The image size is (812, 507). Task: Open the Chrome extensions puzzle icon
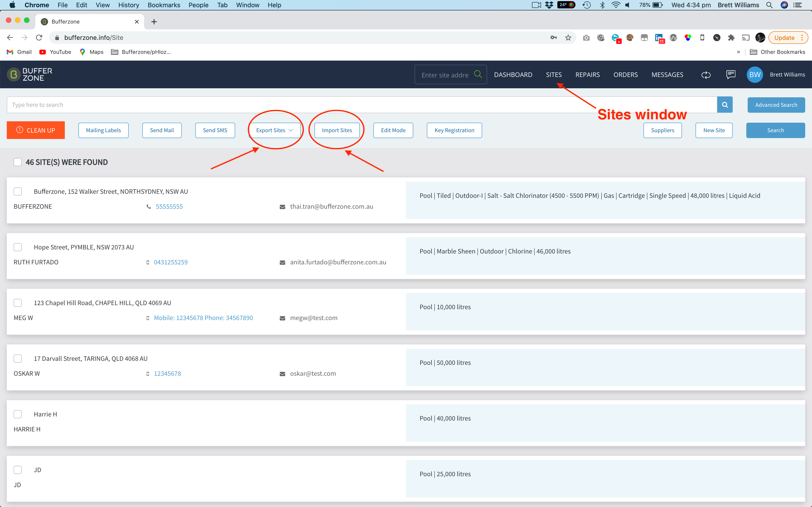731,38
